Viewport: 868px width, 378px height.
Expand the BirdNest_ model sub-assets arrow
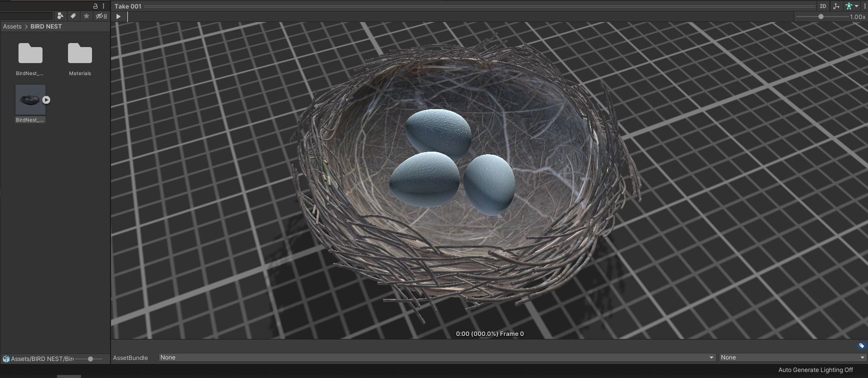pos(46,100)
